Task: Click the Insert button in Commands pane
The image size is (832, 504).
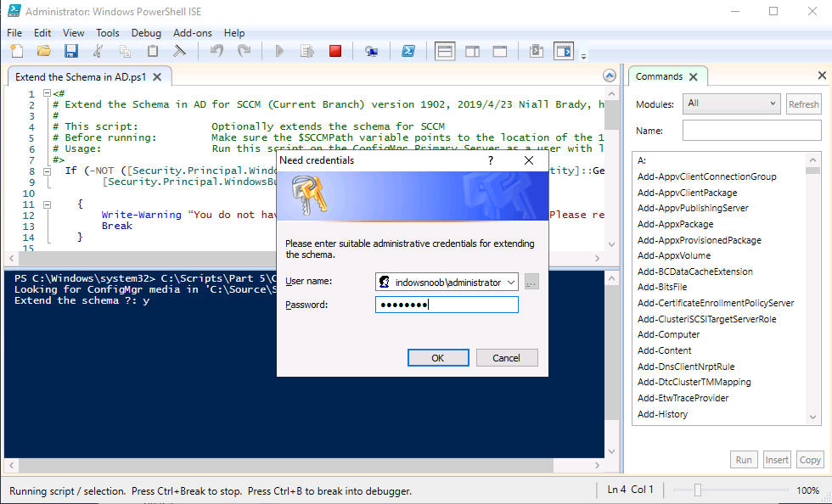Action: pos(777,460)
